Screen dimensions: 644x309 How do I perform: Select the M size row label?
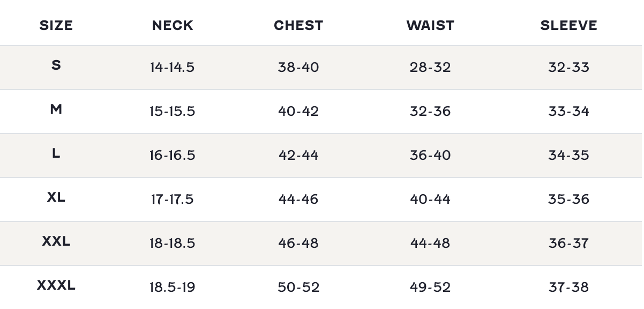pos(56,109)
